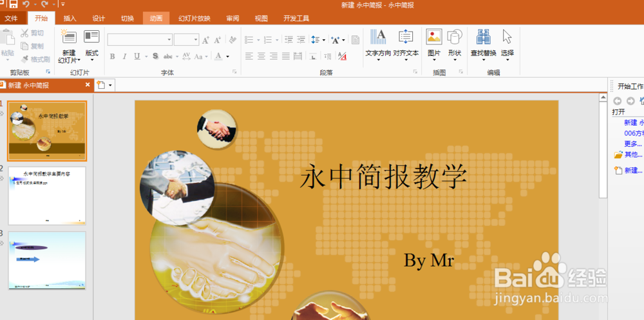The height and width of the screenshot is (320, 644).
Task: Toggle text Shadow S button
Action: click(156, 56)
